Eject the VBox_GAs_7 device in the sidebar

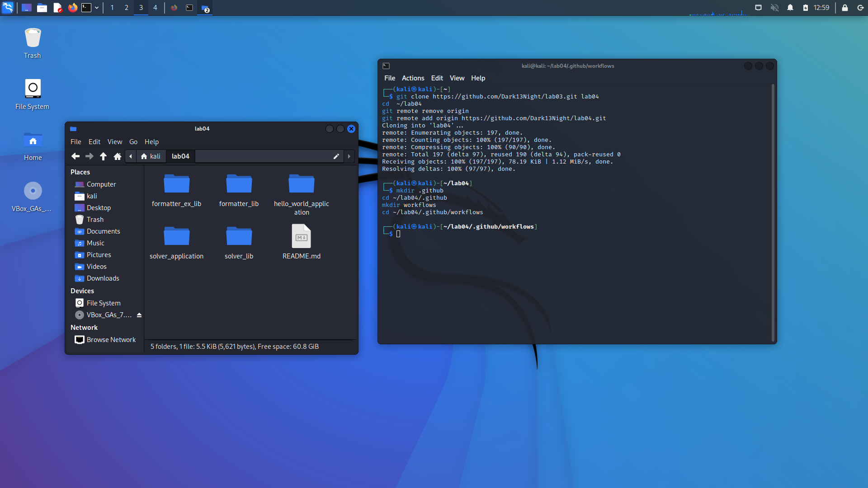pyautogui.click(x=139, y=315)
